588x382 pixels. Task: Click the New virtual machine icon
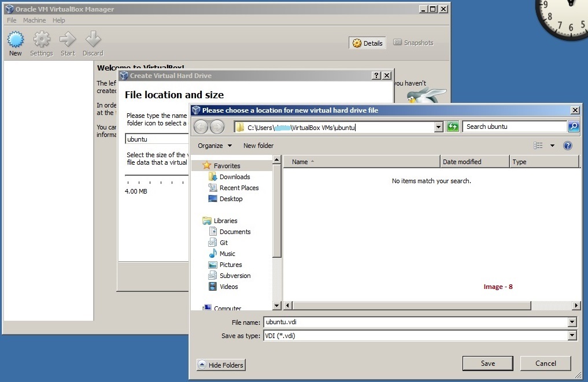pos(16,39)
